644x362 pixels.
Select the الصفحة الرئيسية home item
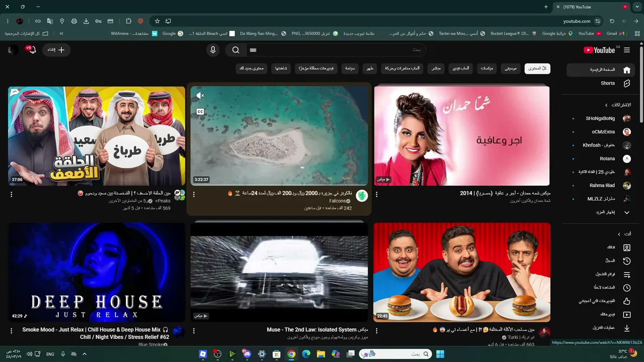click(600, 70)
